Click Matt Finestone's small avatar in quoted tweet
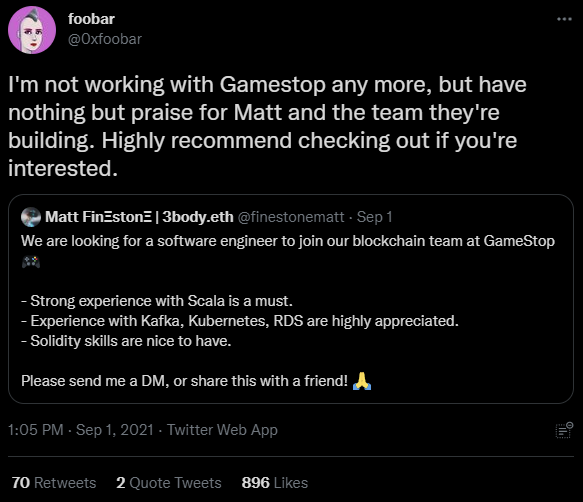The height and width of the screenshot is (502, 583). coord(31,217)
